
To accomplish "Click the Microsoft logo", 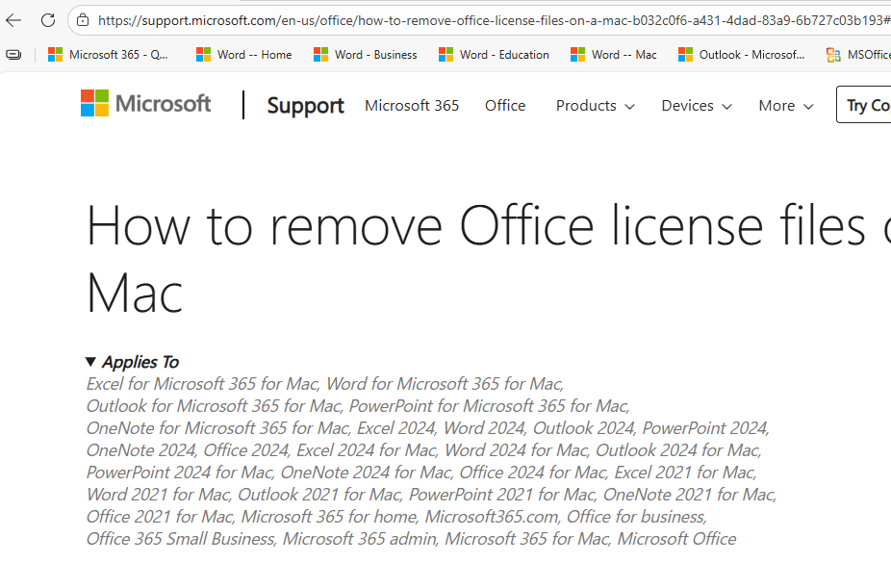I will [x=145, y=103].
